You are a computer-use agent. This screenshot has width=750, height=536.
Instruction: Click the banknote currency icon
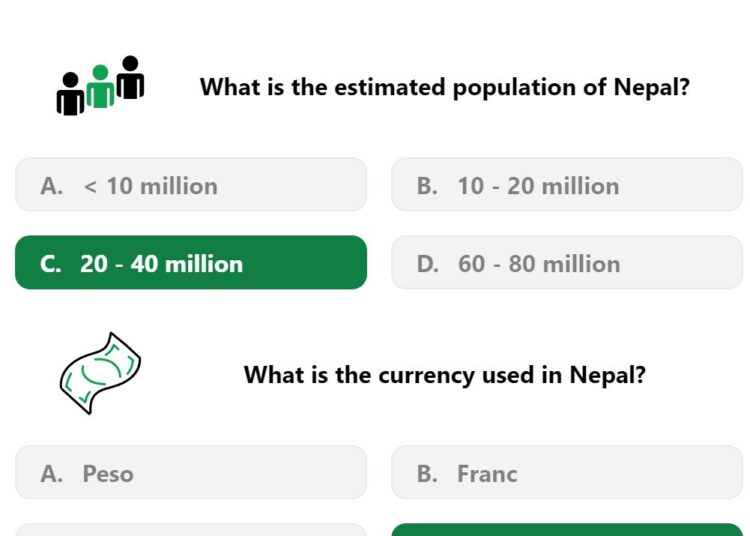[100, 373]
